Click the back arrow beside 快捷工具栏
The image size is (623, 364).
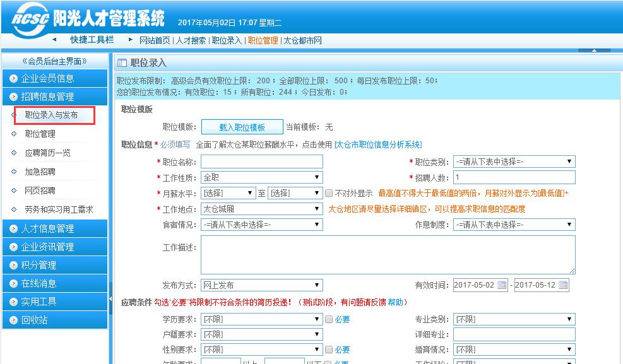tap(54, 38)
